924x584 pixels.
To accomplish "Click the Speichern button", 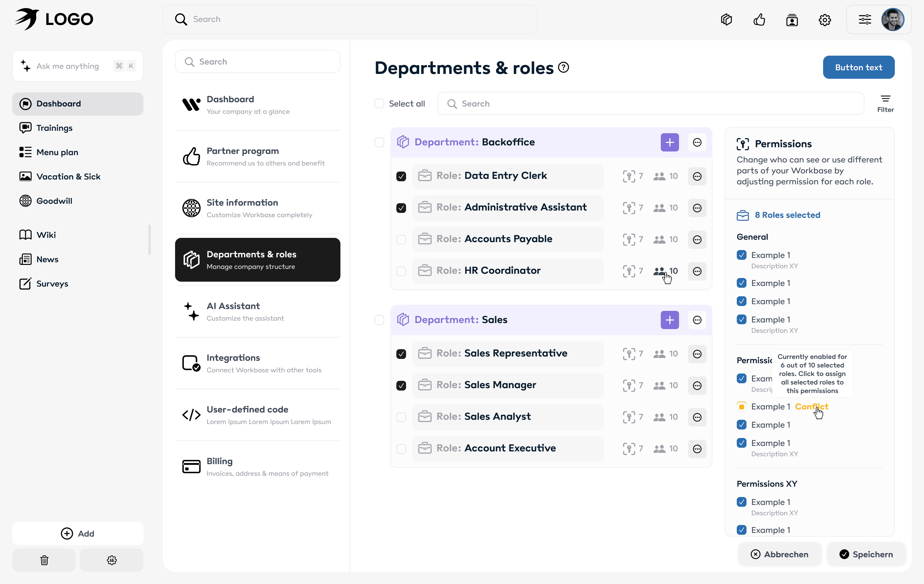I will [866, 554].
